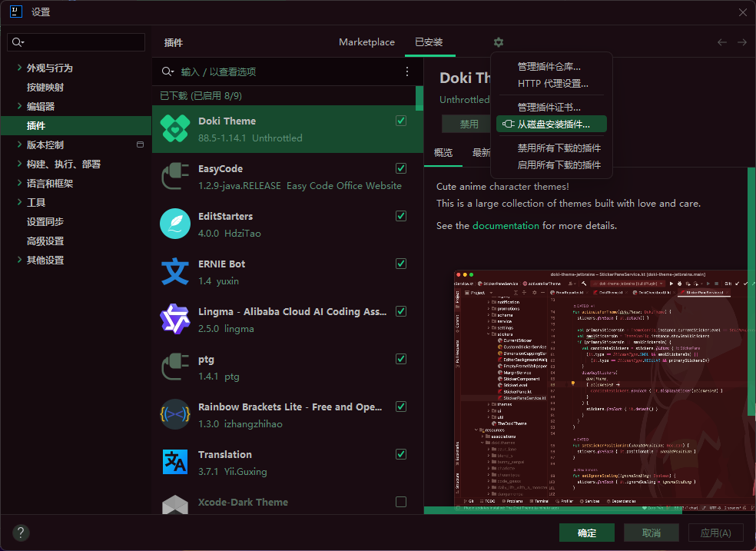Switch to the Marketplace tab
This screenshot has width=756, height=551.
pos(366,42)
